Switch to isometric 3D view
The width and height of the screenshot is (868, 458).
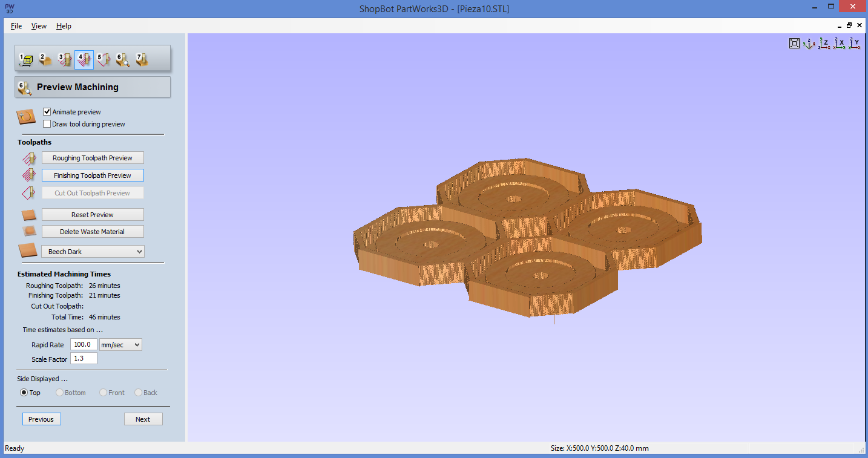click(x=809, y=43)
